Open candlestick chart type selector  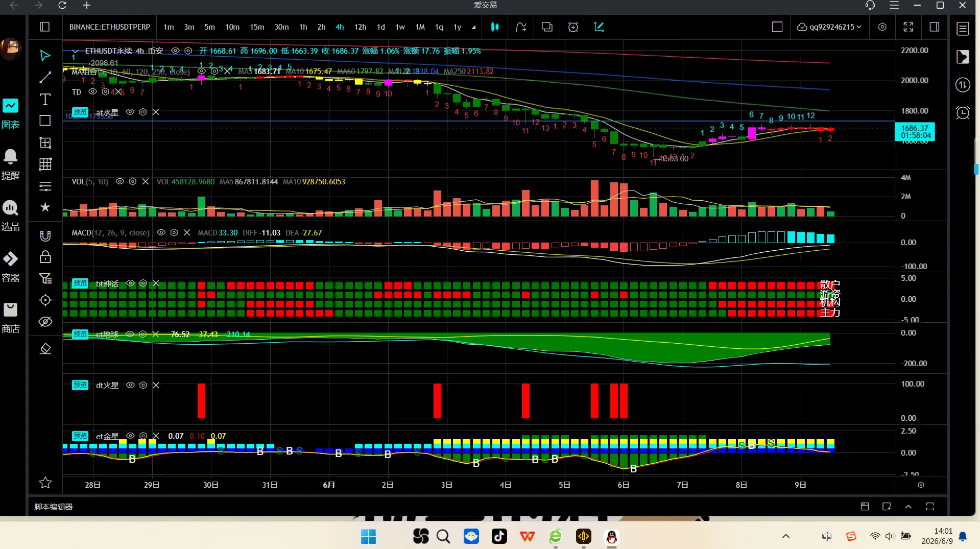pyautogui.click(x=494, y=27)
